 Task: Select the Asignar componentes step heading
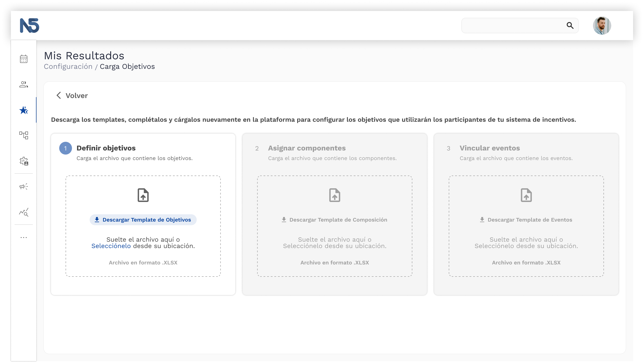[x=307, y=148]
